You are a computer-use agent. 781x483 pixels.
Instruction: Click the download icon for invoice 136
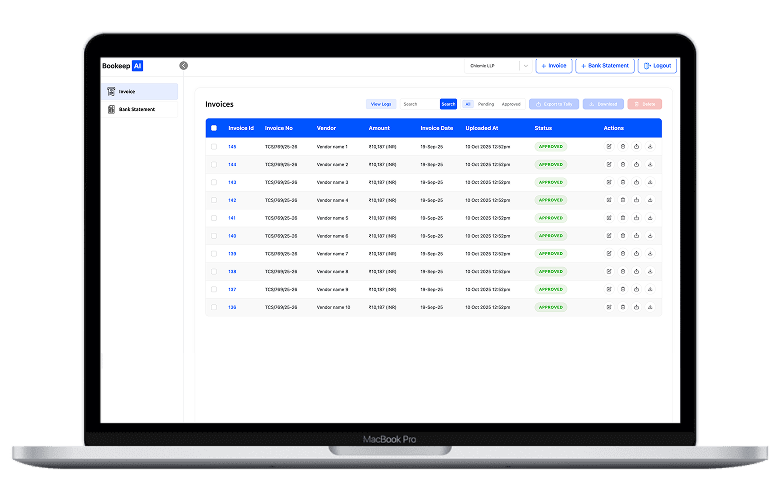coord(650,307)
